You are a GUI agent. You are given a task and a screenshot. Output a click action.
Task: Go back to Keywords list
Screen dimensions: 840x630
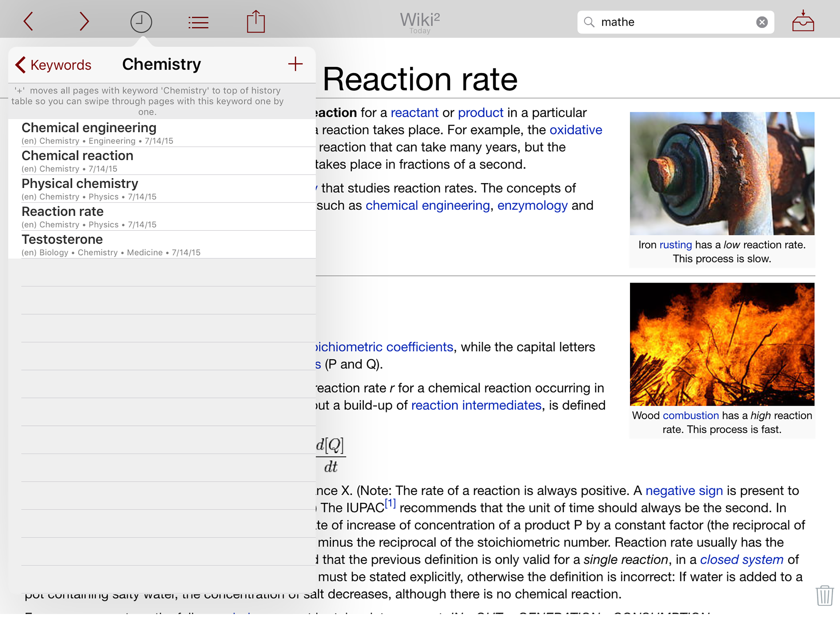pos(53,65)
